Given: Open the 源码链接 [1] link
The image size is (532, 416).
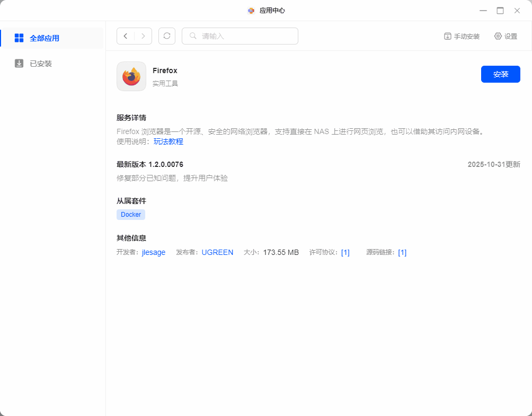Looking at the screenshot, I should click(402, 252).
